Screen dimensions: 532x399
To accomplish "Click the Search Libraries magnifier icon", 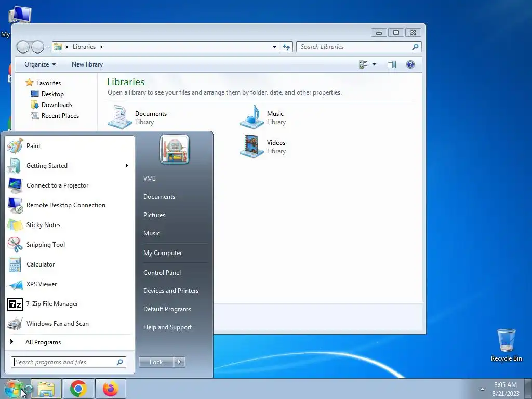I will 415,47.
